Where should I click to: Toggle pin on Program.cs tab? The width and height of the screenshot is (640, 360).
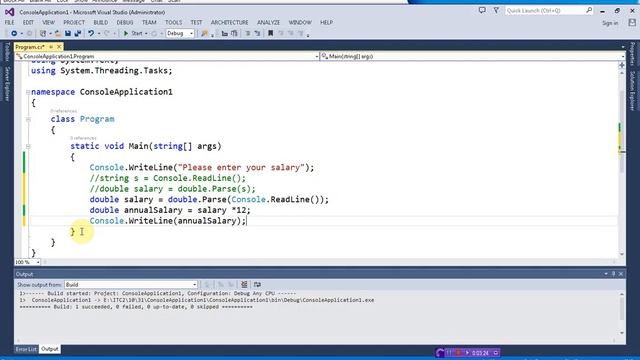point(51,47)
